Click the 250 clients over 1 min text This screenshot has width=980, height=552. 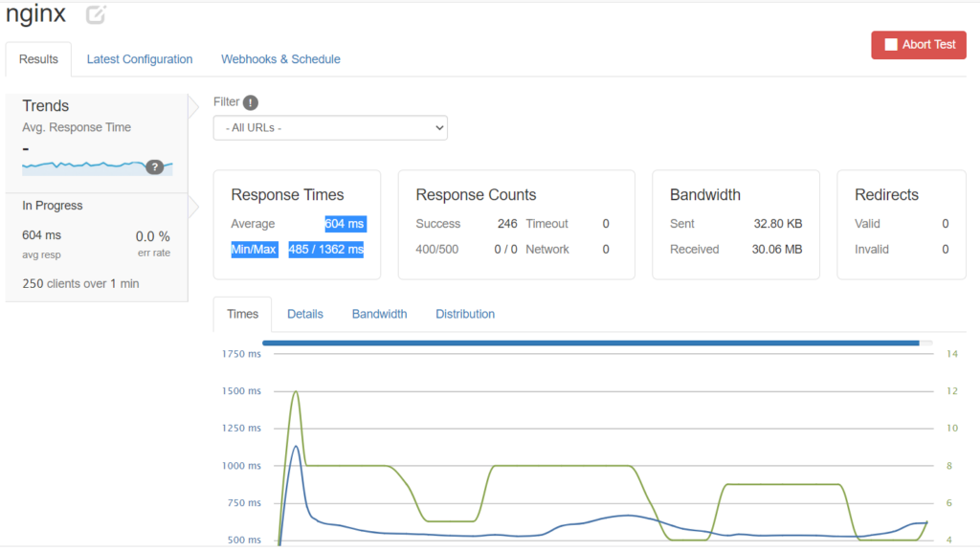(x=80, y=283)
